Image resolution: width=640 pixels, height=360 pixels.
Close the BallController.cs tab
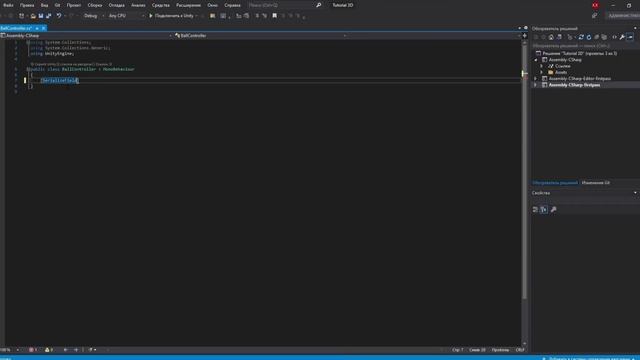pos(43,28)
